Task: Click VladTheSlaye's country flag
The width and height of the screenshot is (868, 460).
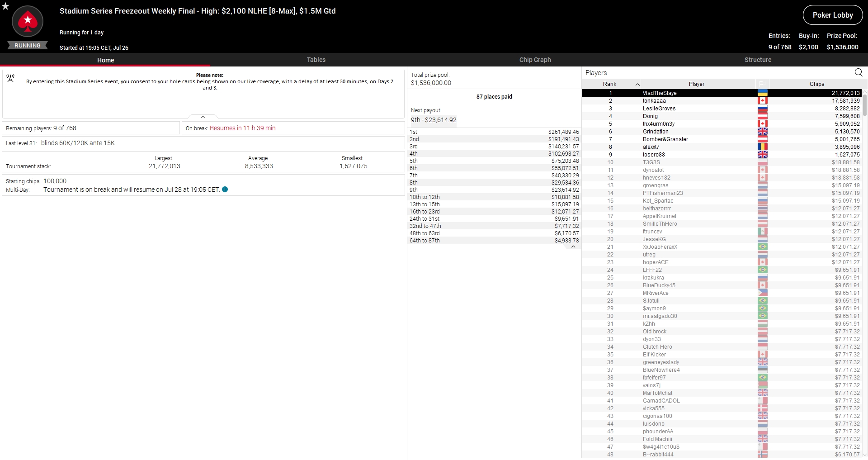Action: (x=762, y=93)
